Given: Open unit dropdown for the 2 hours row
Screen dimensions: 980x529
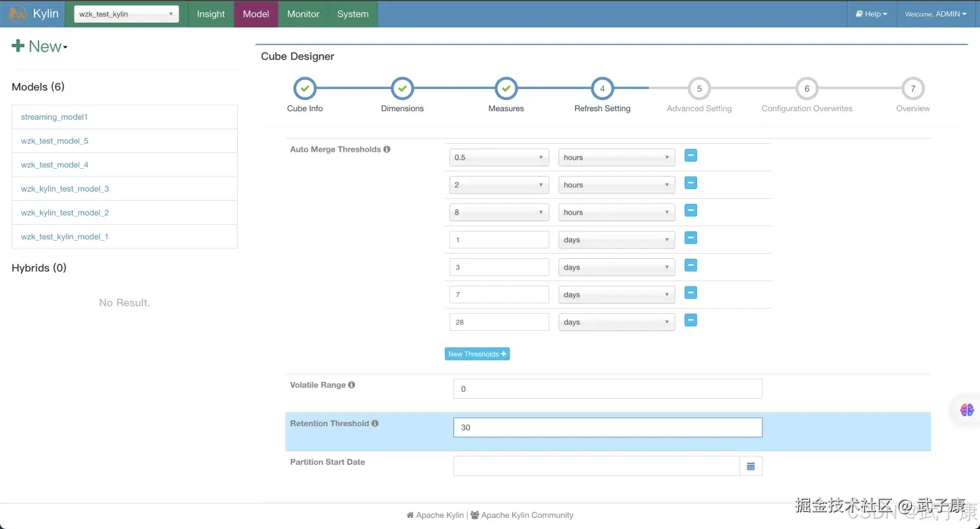Looking at the screenshot, I should pos(617,185).
